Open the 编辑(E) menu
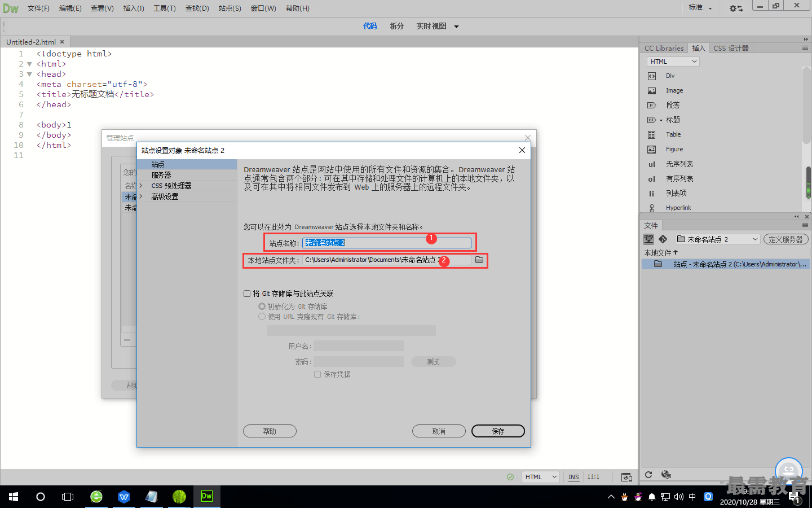 [x=70, y=8]
